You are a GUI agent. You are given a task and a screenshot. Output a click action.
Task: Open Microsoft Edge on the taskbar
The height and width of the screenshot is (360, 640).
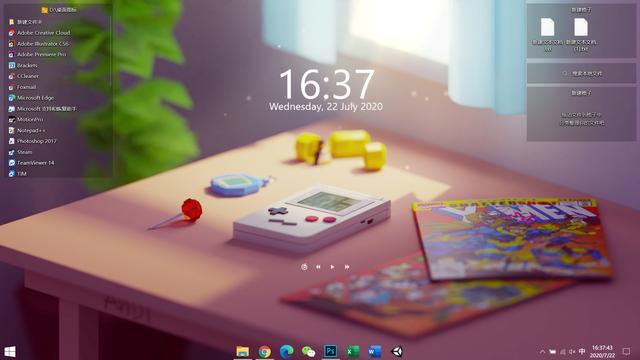(287, 351)
